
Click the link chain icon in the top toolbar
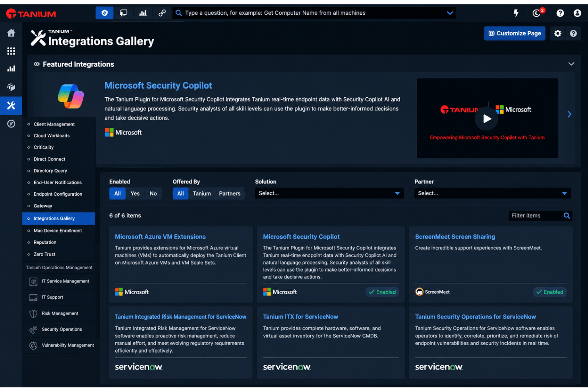tap(162, 13)
